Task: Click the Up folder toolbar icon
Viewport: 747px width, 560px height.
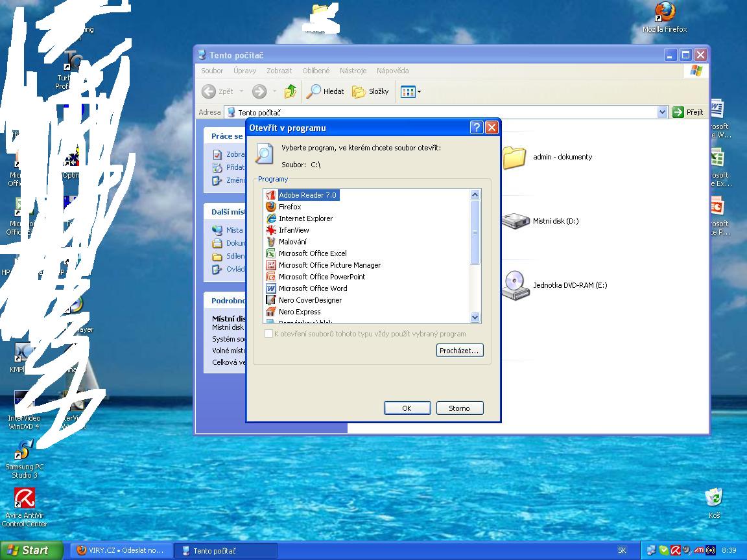Action: point(290,91)
